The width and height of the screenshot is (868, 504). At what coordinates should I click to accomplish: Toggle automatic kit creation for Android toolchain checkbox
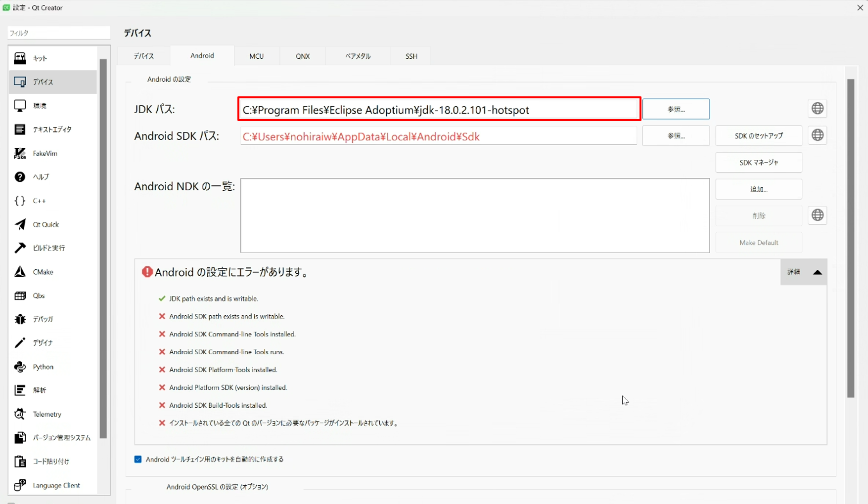coord(138,460)
